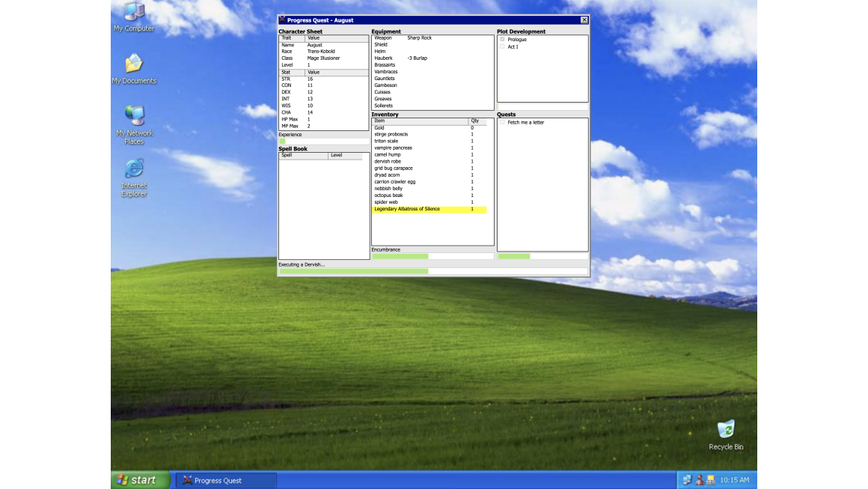Click the Executing a Dervish progress bar
This screenshot has height=489, width=868.
point(433,271)
